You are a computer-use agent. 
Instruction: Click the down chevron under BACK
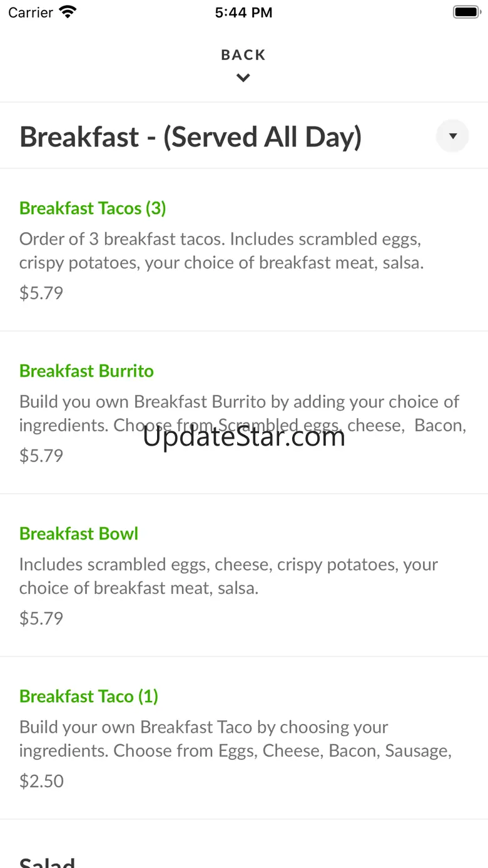243,78
